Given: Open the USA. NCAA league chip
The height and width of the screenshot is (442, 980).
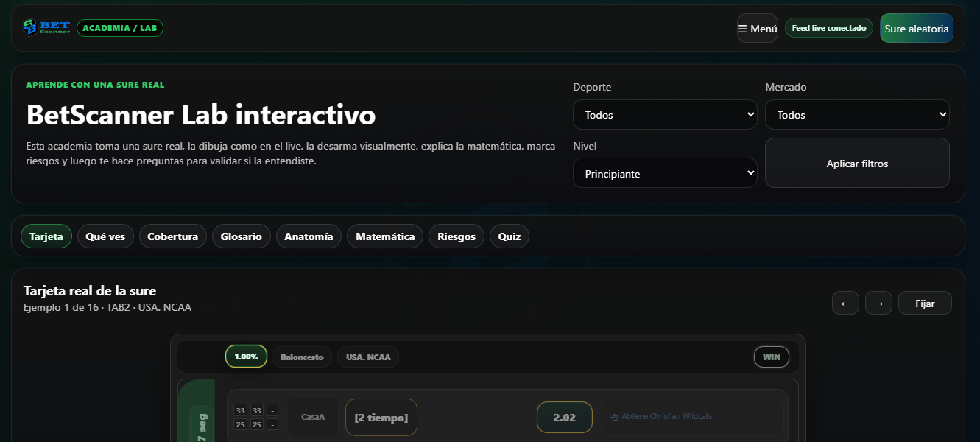Looking at the screenshot, I should coord(367,356).
